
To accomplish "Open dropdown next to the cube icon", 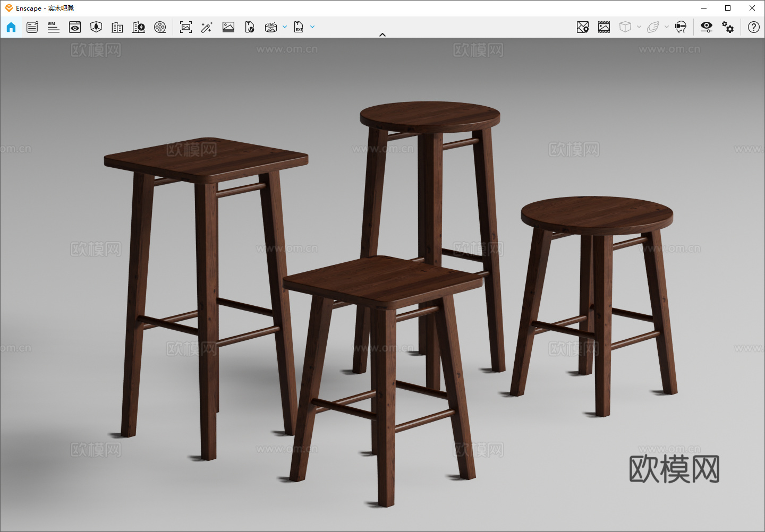I will pos(639,27).
